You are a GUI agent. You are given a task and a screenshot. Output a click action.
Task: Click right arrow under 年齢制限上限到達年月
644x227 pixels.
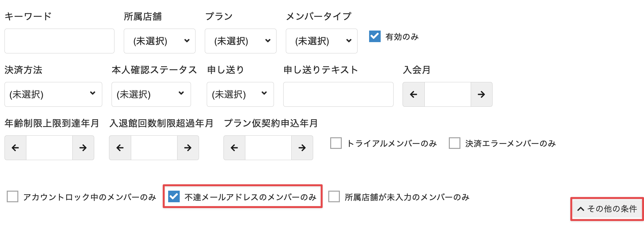(x=83, y=148)
